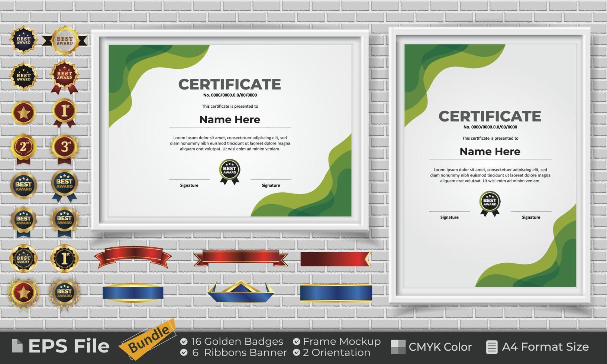Click Name Here on the portrait certificate
Image resolution: width=607 pixels, height=364 pixels.
click(x=490, y=152)
